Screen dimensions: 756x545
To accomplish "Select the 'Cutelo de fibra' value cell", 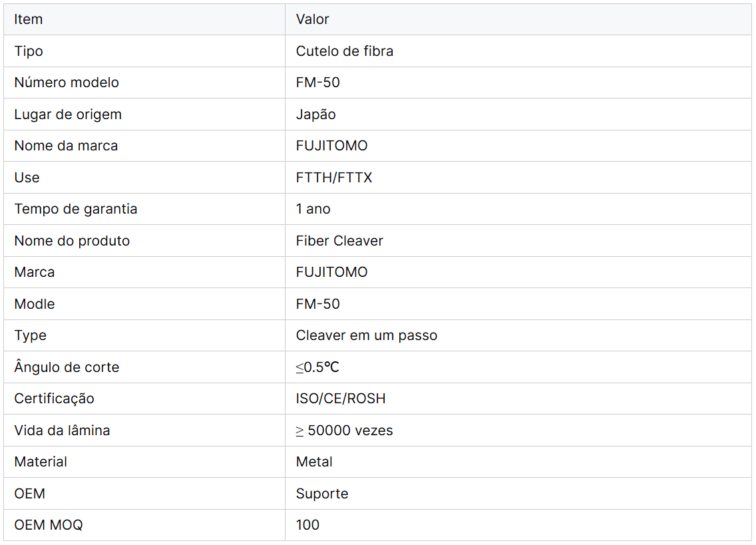I will tap(345, 51).
